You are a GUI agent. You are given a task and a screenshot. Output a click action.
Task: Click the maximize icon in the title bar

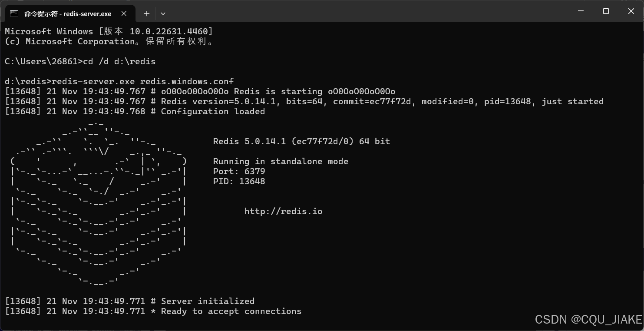coord(605,11)
